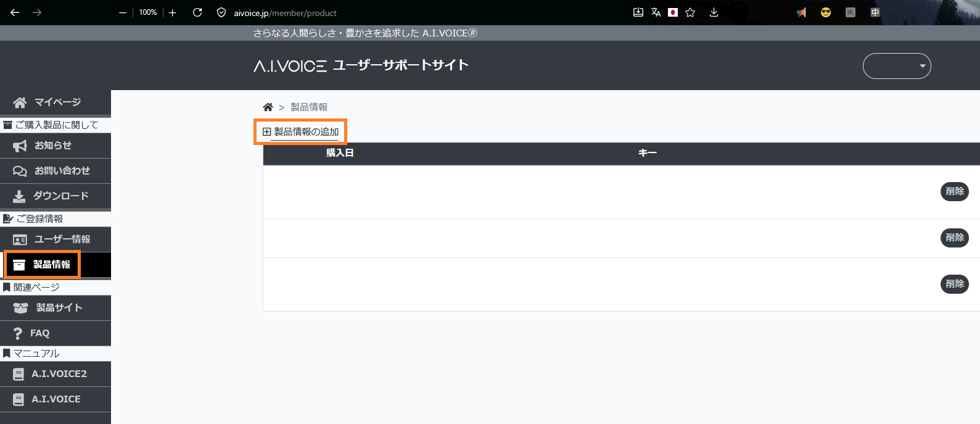Screen dimensions: 980x424
Task: Open ユーザー情報 in the sidebar
Action: tap(56, 239)
